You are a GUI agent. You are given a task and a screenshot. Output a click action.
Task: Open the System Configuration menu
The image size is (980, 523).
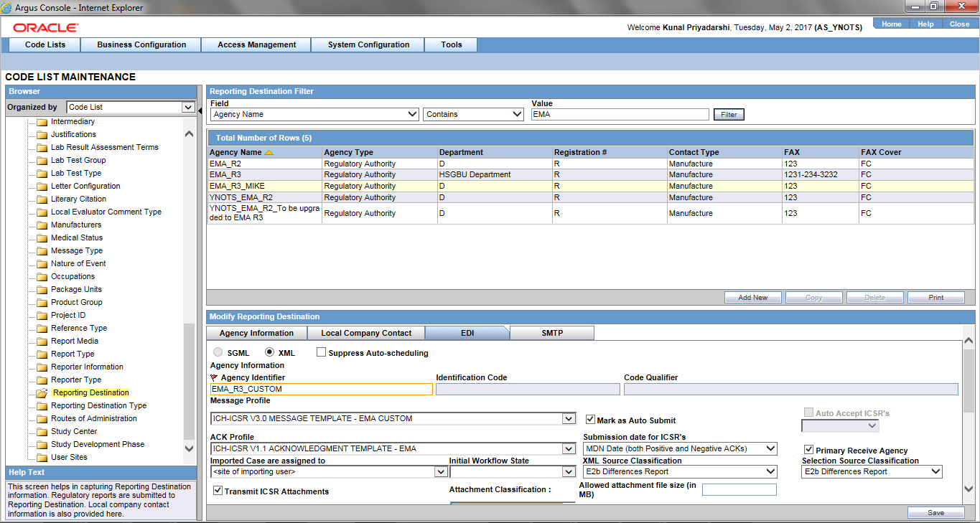[x=368, y=44]
